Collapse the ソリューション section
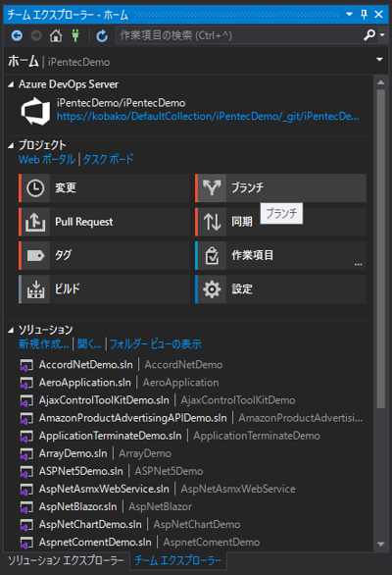 point(11,331)
